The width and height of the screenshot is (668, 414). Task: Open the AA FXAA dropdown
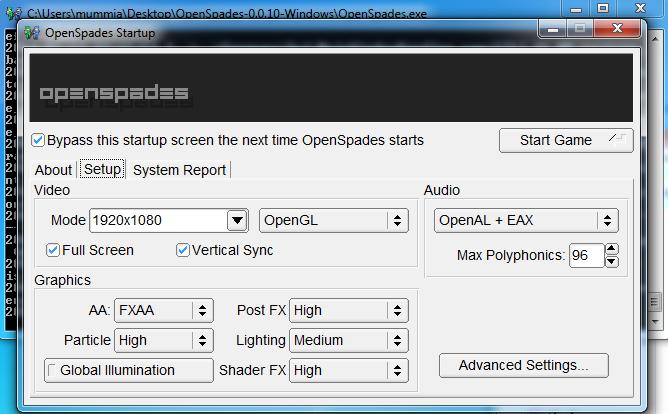coord(164,310)
